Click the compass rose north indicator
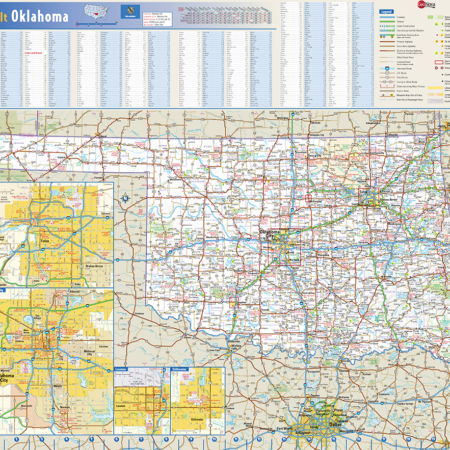Image resolution: width=450 pixels, height=450 pixels. click(125, 199)
